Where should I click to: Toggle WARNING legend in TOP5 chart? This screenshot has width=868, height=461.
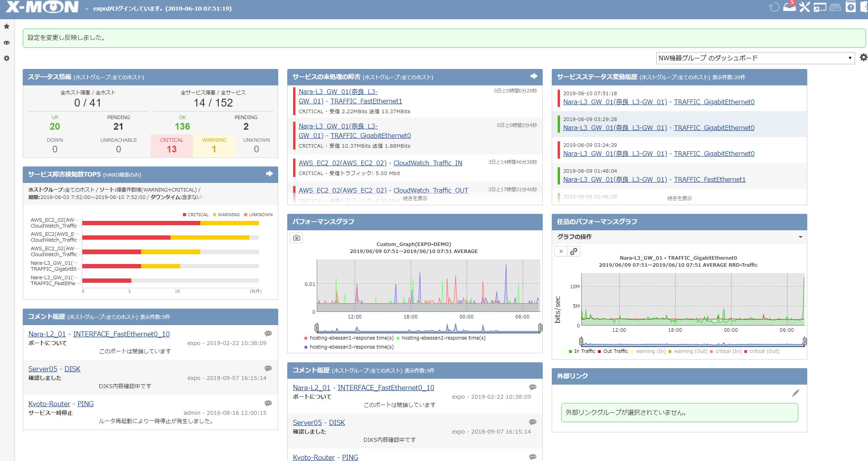point(226,215)
